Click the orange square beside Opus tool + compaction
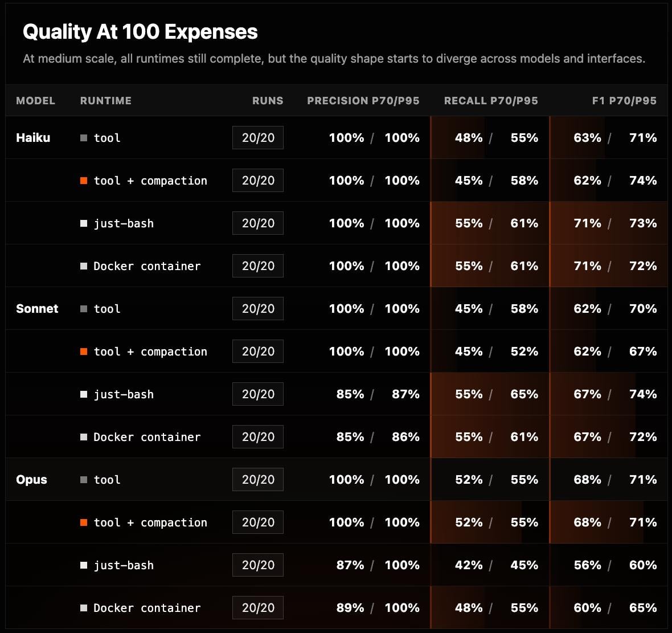This screenshot has width=672, height=633. (x=84, y=522)
